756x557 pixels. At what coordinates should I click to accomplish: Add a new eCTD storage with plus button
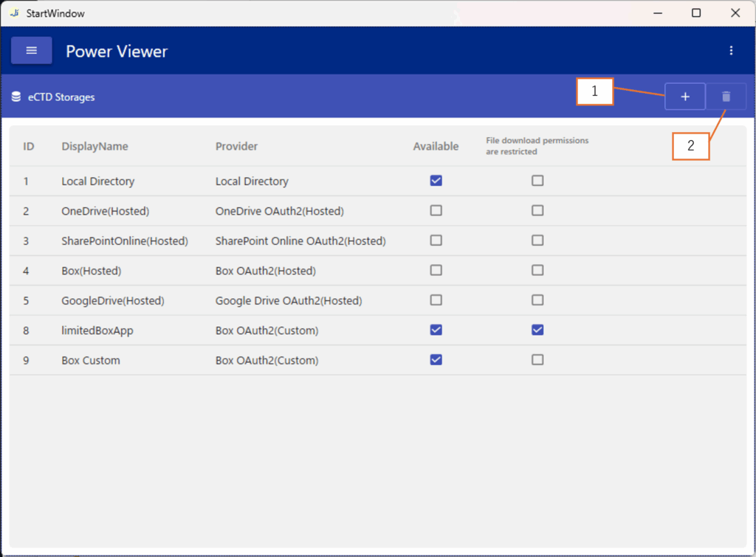pyautogui.click(x=684, y=97)
